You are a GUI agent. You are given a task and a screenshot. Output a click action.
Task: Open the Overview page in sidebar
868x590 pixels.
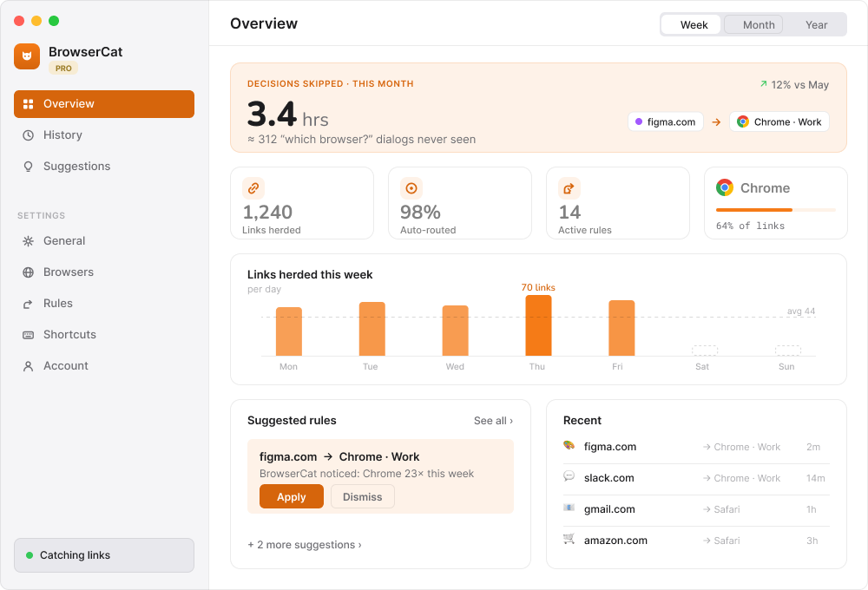[104, 104]
